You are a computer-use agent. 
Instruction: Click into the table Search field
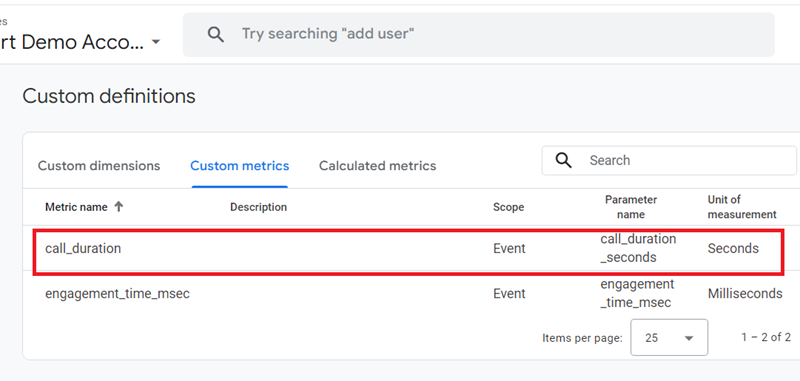click(669, 160)
